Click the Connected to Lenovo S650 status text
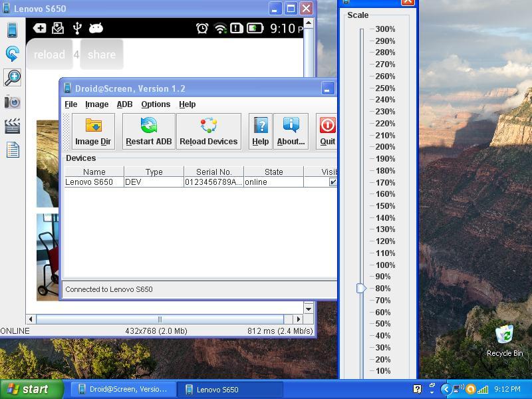The height and width of the screenshot is (399, 532). [109, 289]
